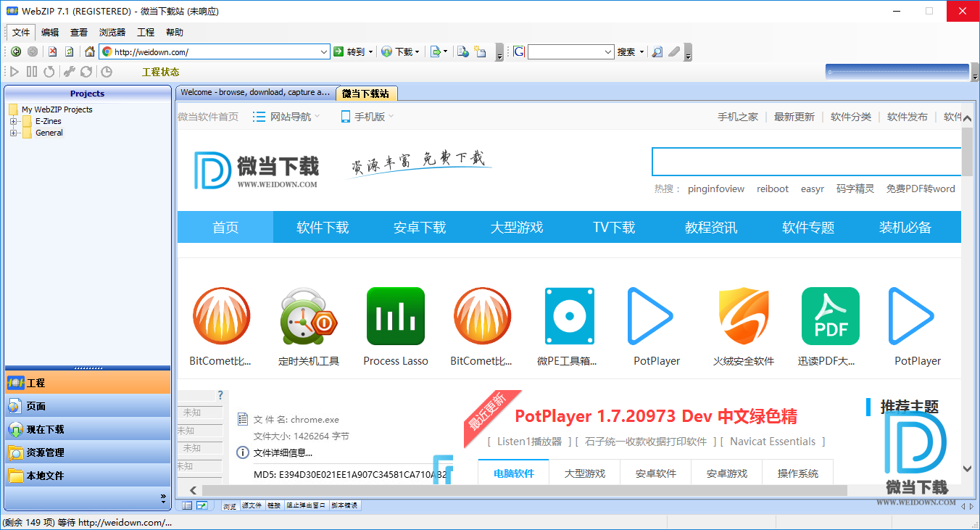Screen dimensions: 980x530
Task: Click the horizontal scrollbar left arrow
Action: 194,491
